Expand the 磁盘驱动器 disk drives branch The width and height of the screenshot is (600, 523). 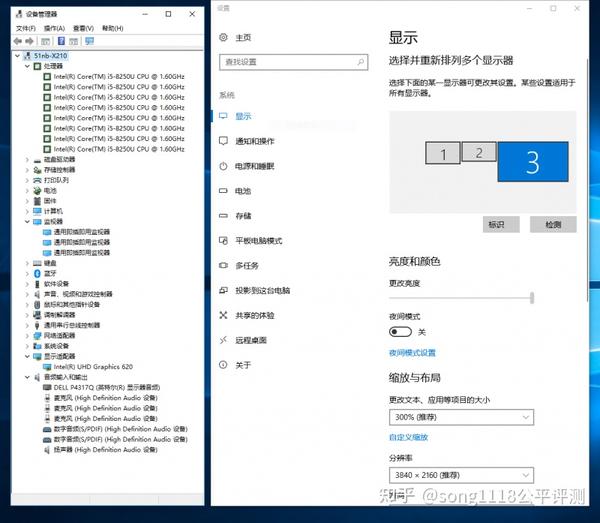coord(27,160)
